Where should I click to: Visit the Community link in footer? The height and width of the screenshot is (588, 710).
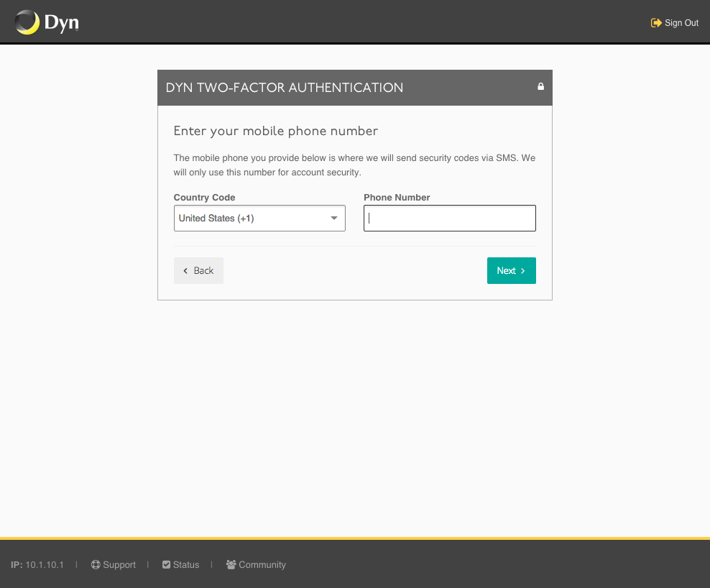pos(256,564)
